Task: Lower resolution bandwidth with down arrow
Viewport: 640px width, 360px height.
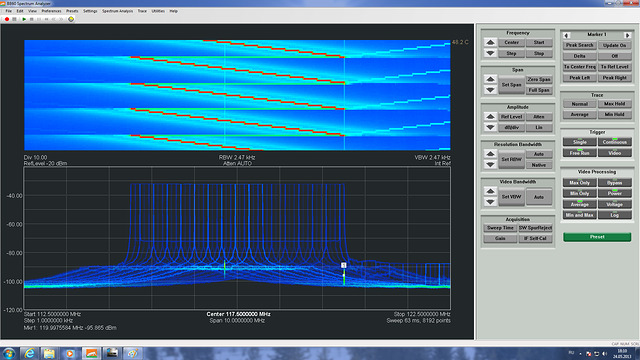Action: tap(491, 165)
